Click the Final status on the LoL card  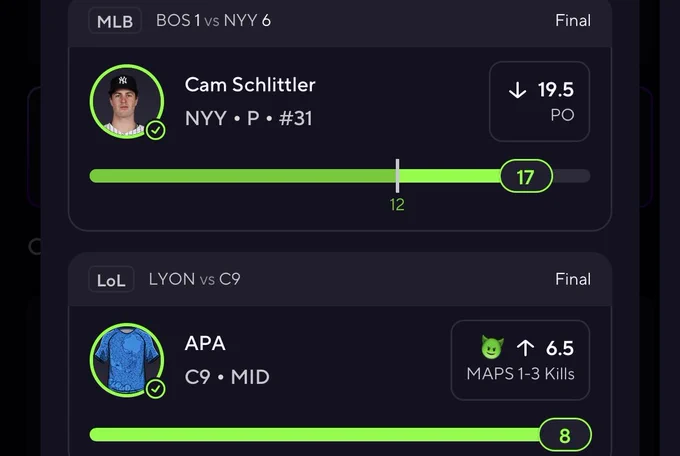pyautogui.click(x=573, y=279)
